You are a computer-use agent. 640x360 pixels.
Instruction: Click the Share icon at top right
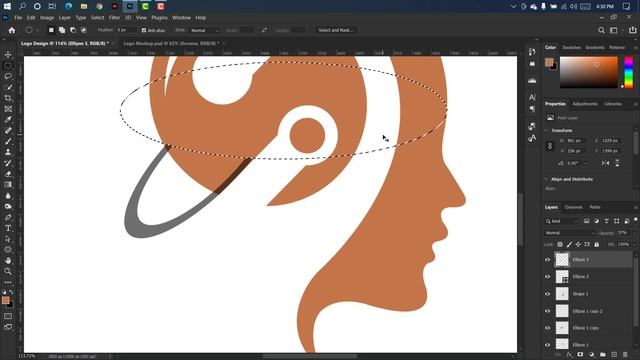(632, 30)
